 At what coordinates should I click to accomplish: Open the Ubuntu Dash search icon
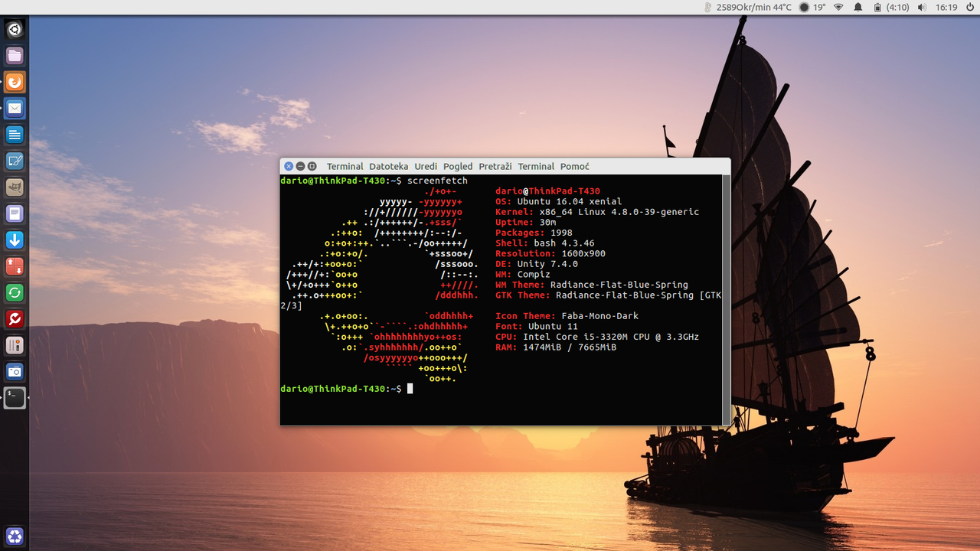[x=15, y=30]
